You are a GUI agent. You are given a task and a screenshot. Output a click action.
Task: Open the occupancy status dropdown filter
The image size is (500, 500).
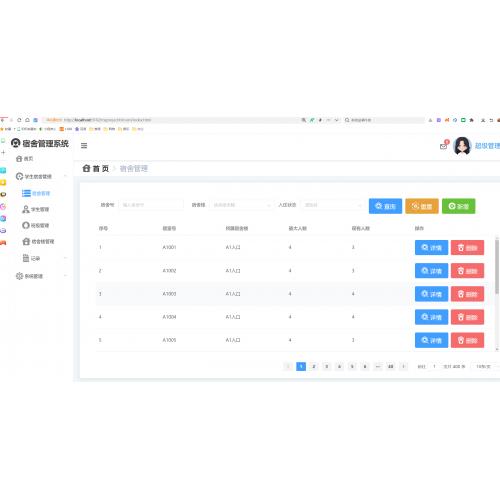[332, 205]
